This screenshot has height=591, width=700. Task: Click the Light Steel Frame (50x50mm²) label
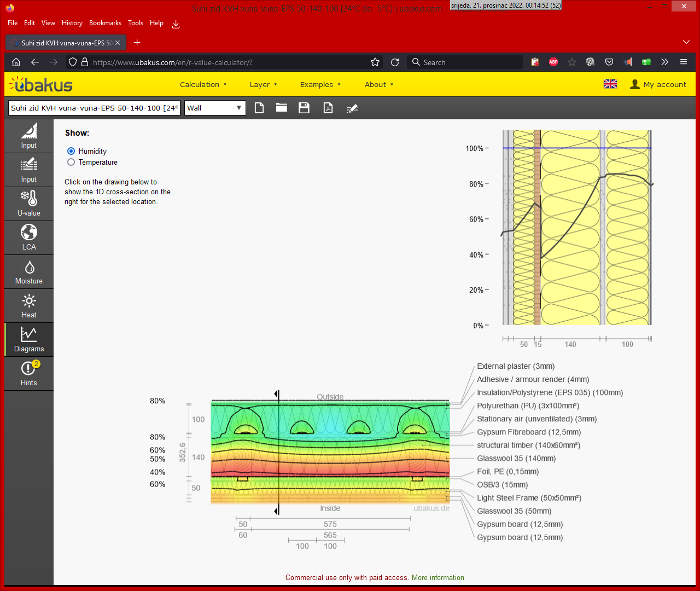(529, 498)
